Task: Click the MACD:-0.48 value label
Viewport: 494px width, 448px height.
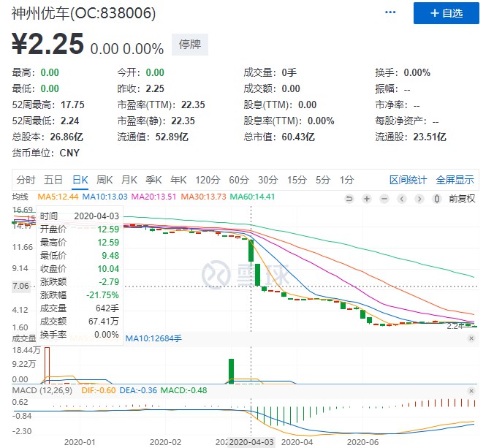Action: click(x=183, y=390)
